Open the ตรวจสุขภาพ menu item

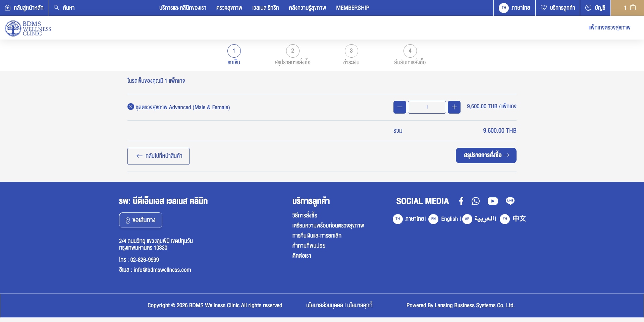(x=229, y=8)
